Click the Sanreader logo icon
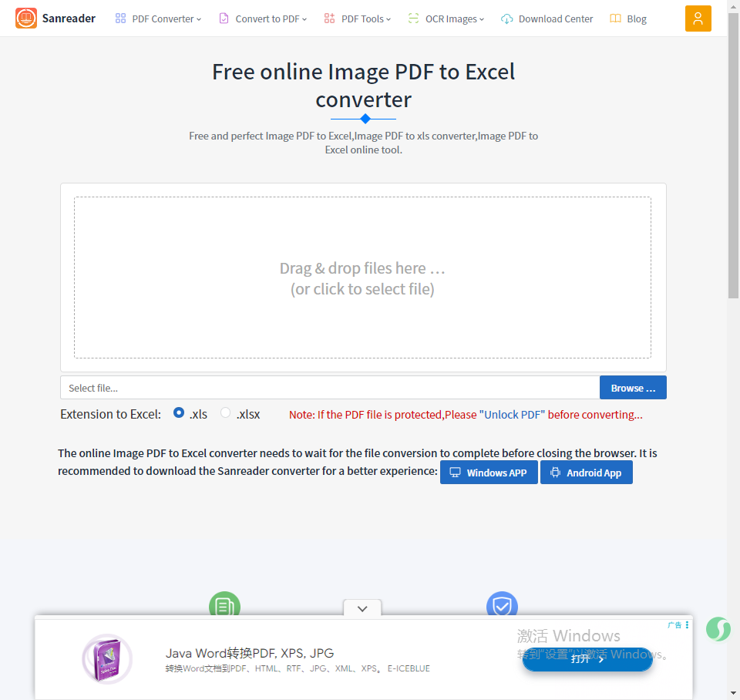 26,19
